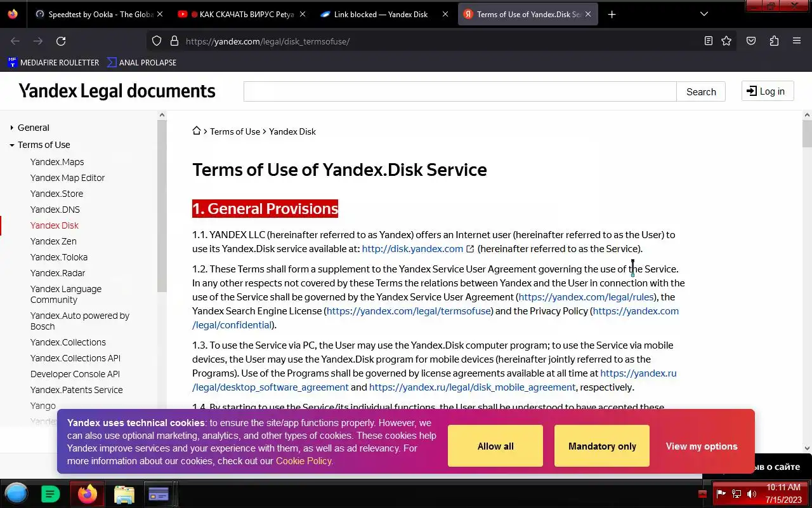Open File Explorer folder taskbar icon
Image resolution: width=812 pixels, height=508 pixels.
[x=124, y=494]
